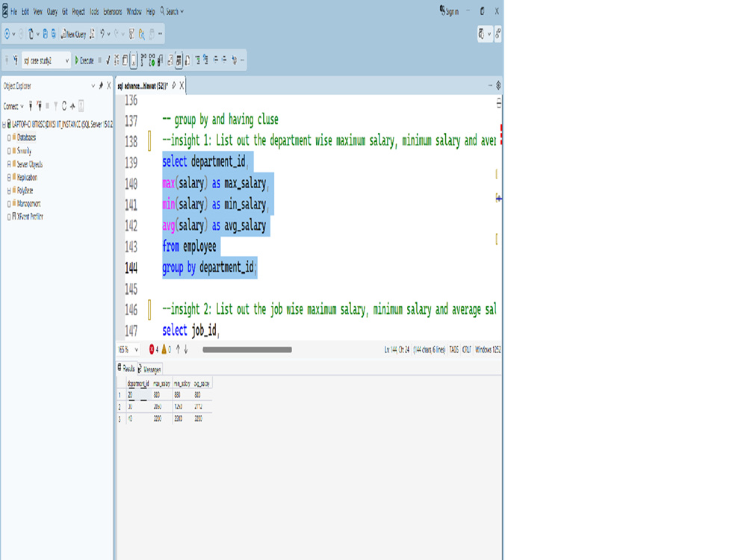The height and width of the screenshot is (560, 747).
Task: Click the New Query button
Action: coord(73,34)
